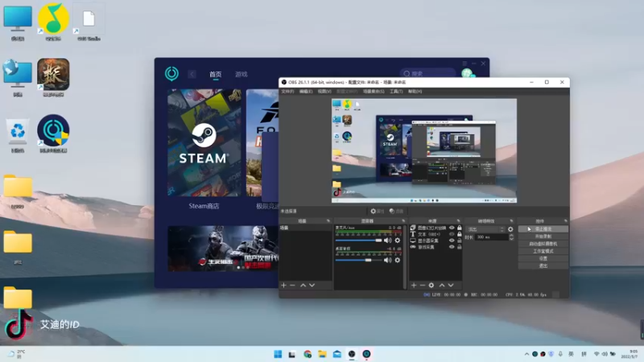Screen dimensions: 644x362
Task: Remove selected scene with minus icon
Action: click(292, 285)
